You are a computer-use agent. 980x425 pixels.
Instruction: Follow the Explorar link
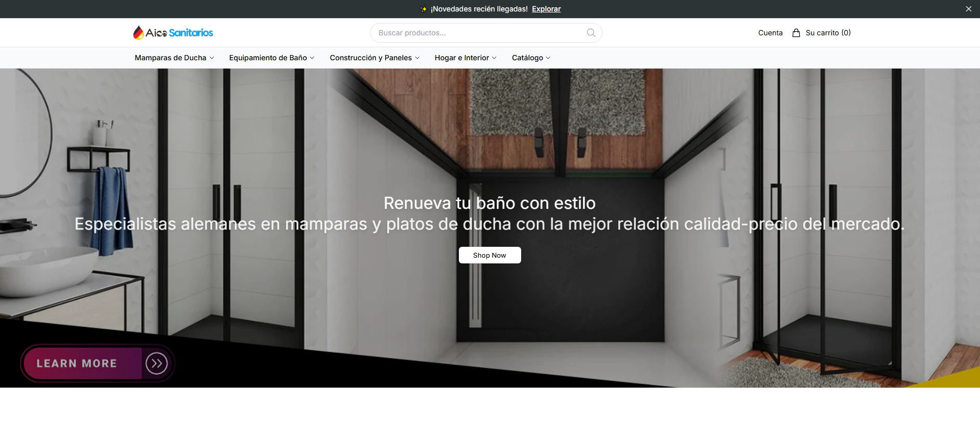546,9
